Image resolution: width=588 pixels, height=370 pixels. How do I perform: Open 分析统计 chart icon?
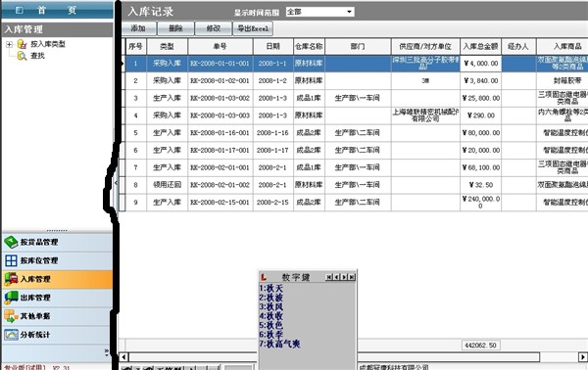11,335
